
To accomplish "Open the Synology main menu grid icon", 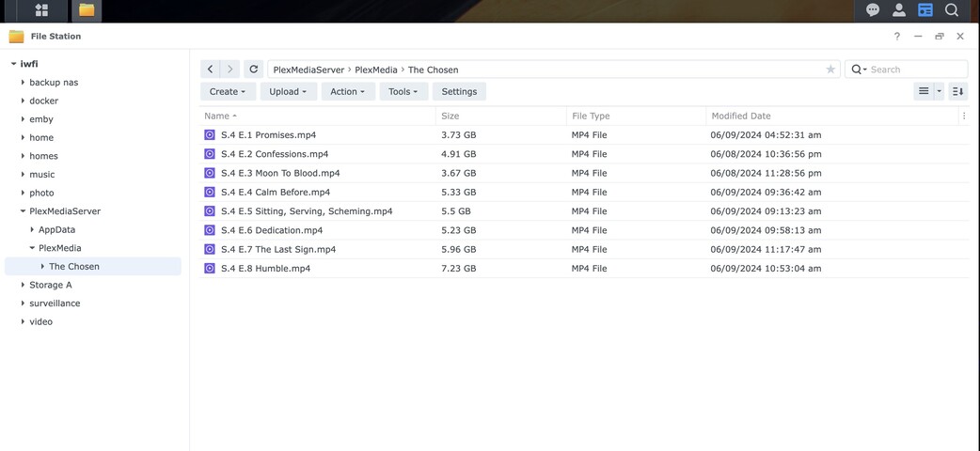I will (x=42, y=10).
